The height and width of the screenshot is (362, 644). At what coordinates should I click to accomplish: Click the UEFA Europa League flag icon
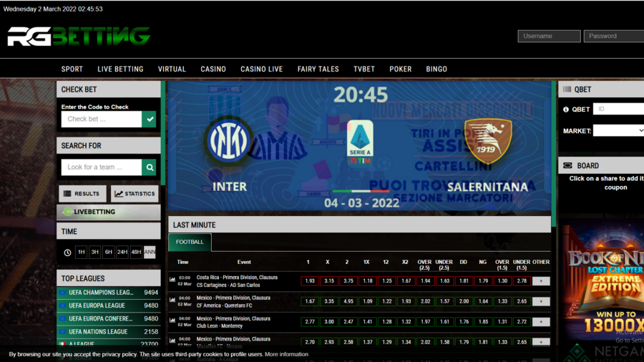pos(62,305)
